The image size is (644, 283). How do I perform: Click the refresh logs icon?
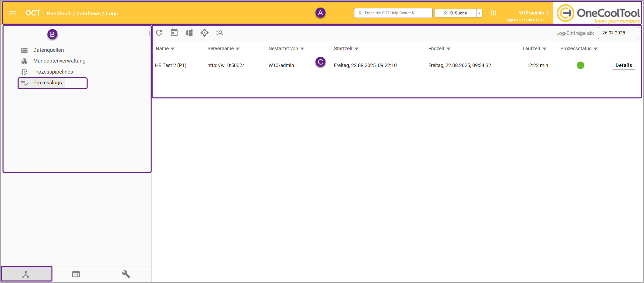pyautogui.click(x=159, y=33)
